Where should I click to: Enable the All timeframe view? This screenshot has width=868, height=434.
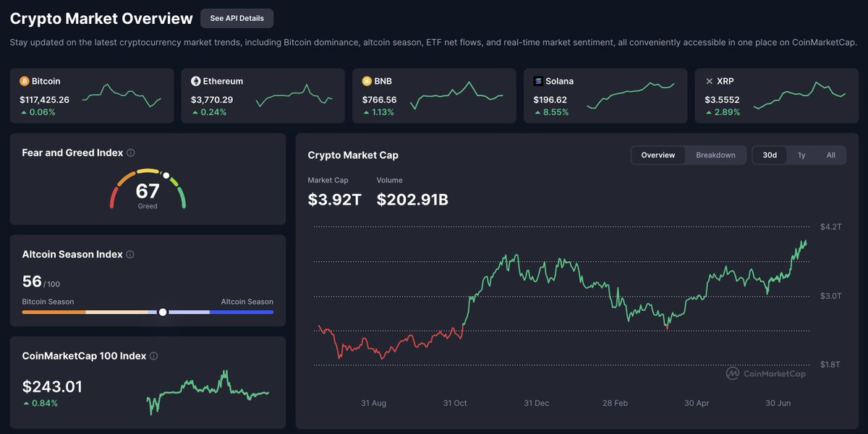coord(830,155)
